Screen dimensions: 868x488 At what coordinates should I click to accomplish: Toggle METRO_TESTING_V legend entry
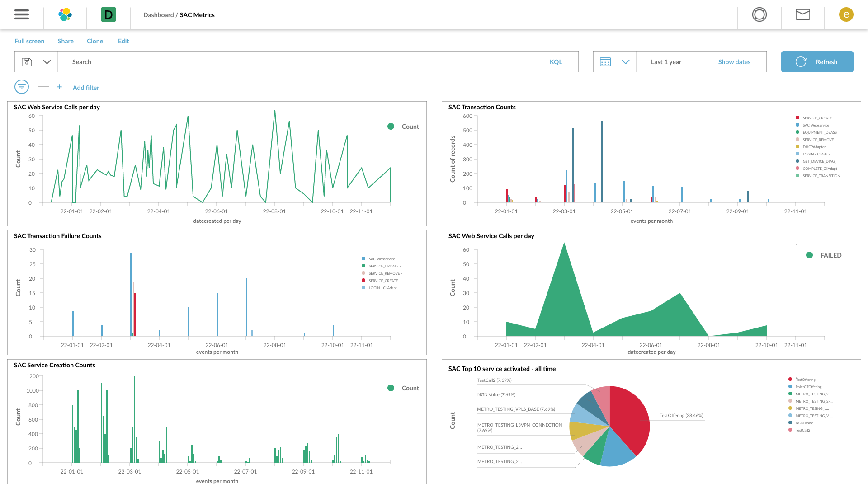click(x=811, y=416)
